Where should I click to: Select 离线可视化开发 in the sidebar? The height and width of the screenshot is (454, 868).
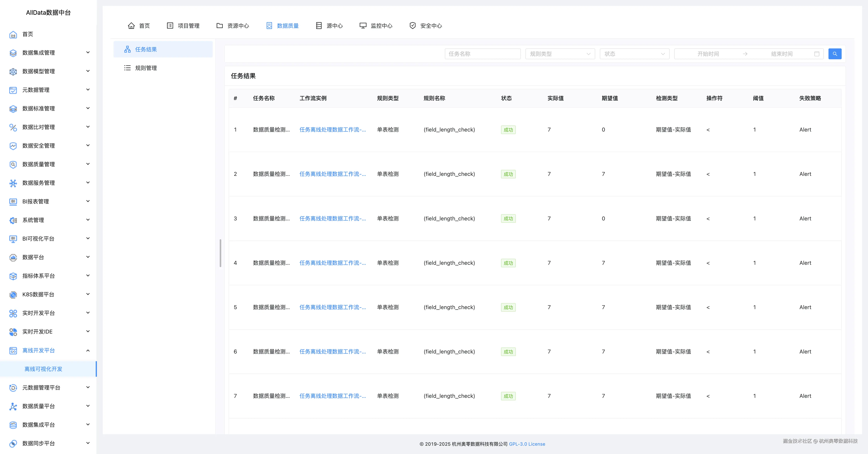point(43,369)
